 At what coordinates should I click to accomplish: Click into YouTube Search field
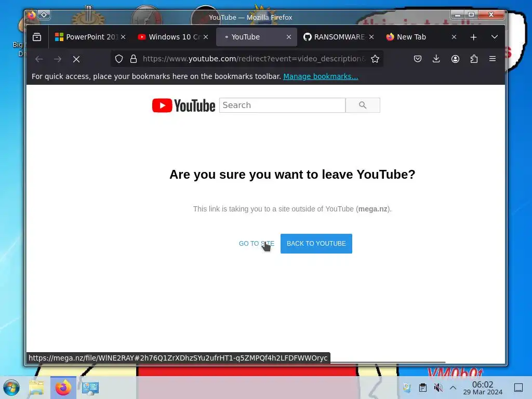282,105
